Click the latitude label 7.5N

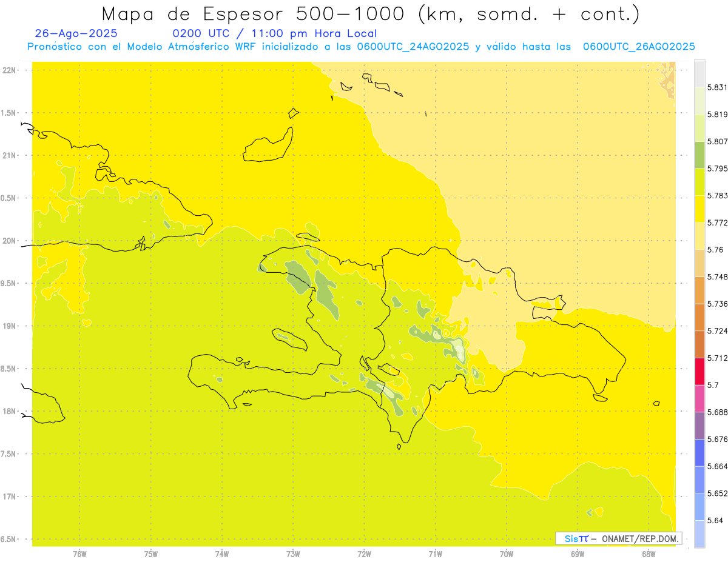(8, 454)
